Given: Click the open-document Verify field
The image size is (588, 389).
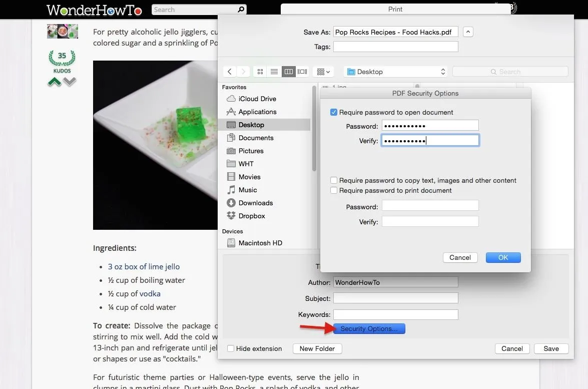Looking at the screenshot, I should point(430,140).
